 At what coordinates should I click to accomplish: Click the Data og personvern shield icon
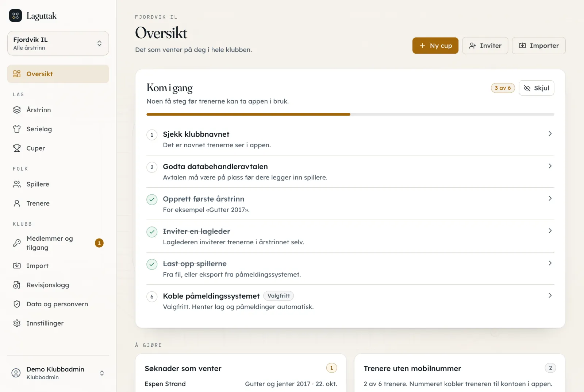(17, 304)
